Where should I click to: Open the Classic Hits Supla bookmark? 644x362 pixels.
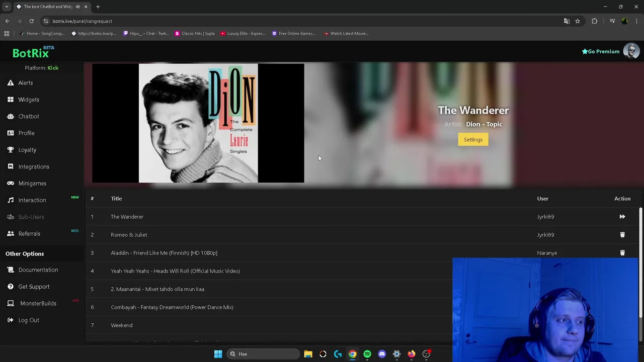[x=194, y=34]
